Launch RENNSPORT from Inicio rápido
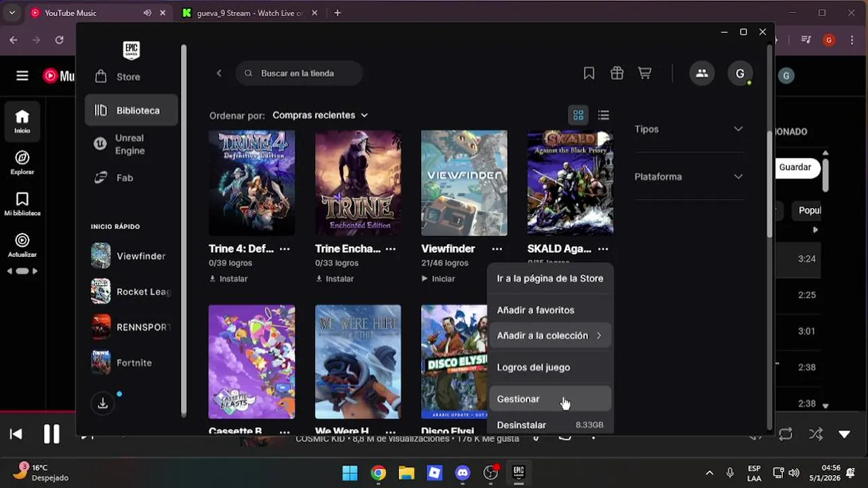 click(130, 327)
